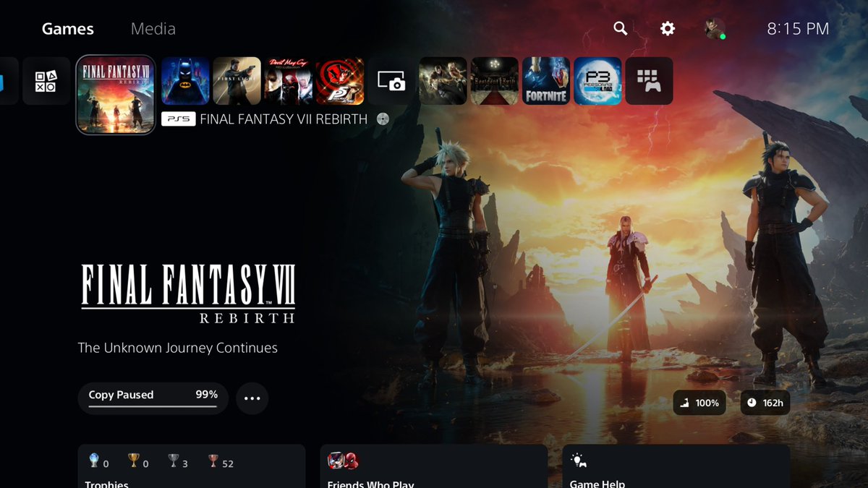
Task: Click the 8:15 PM clock
Action: (798, 29)
